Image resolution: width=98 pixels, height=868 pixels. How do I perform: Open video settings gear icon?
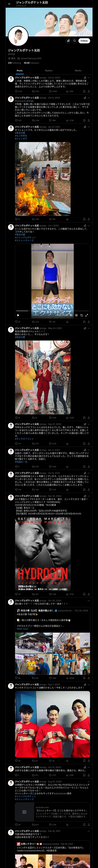tap(76, 315)
